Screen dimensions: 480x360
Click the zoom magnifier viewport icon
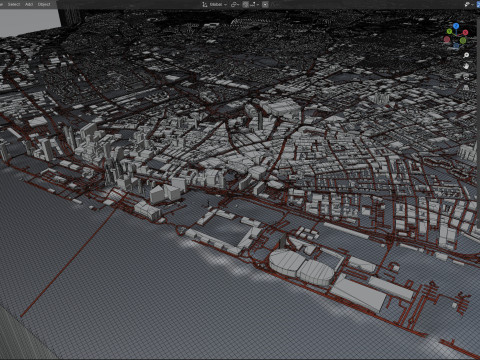coord(466,55)
